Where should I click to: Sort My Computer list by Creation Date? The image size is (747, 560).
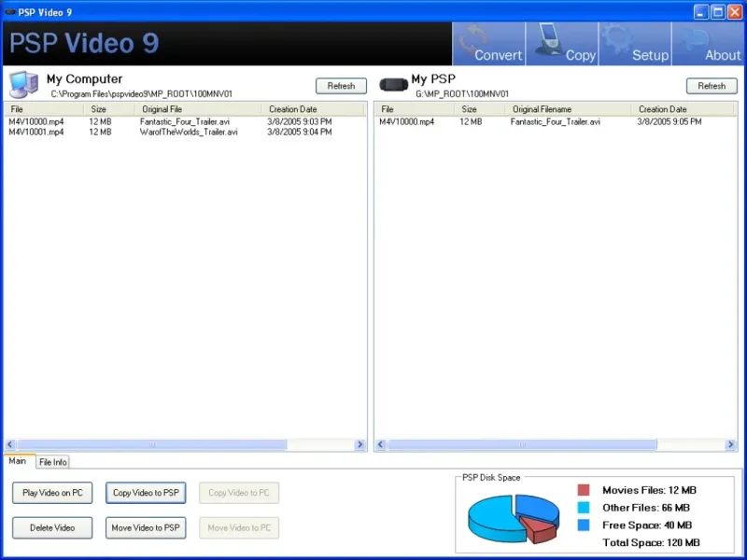[313, 109]
